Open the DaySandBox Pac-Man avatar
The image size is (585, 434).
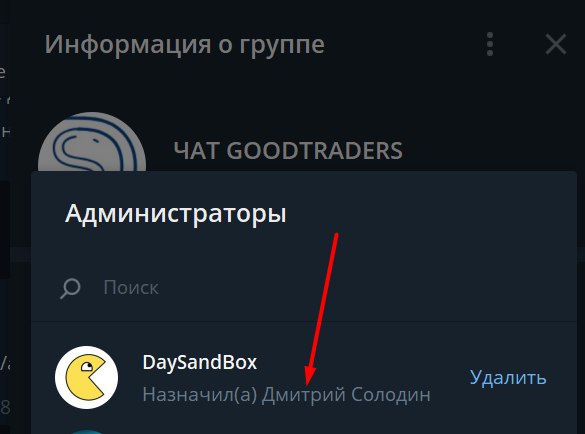click(x=87, y=377)
